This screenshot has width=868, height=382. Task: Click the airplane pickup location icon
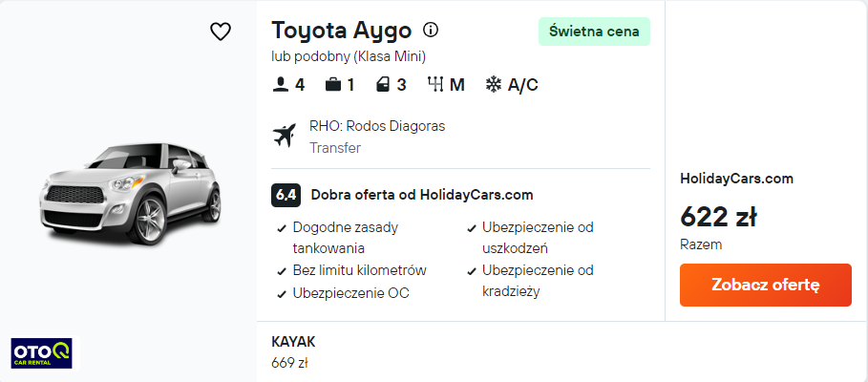pyautogui.click(x=285, y=137)
